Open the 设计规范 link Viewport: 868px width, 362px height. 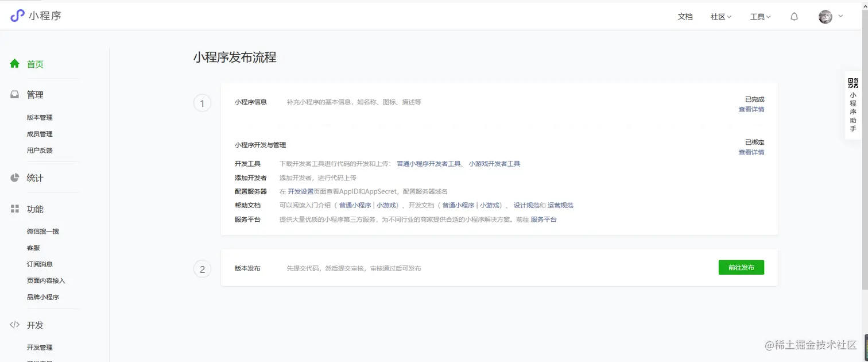tap(526, 205)
